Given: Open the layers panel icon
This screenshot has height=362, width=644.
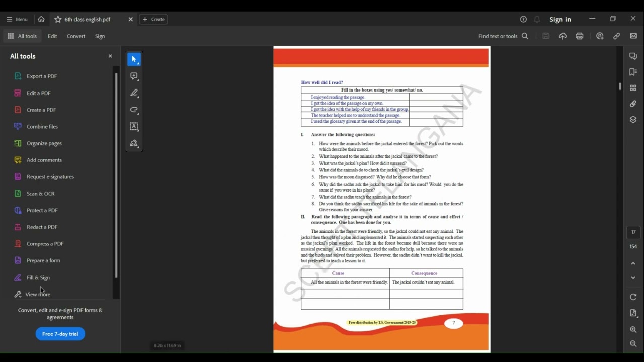Looking at the screenshot, I should (633, 120).
